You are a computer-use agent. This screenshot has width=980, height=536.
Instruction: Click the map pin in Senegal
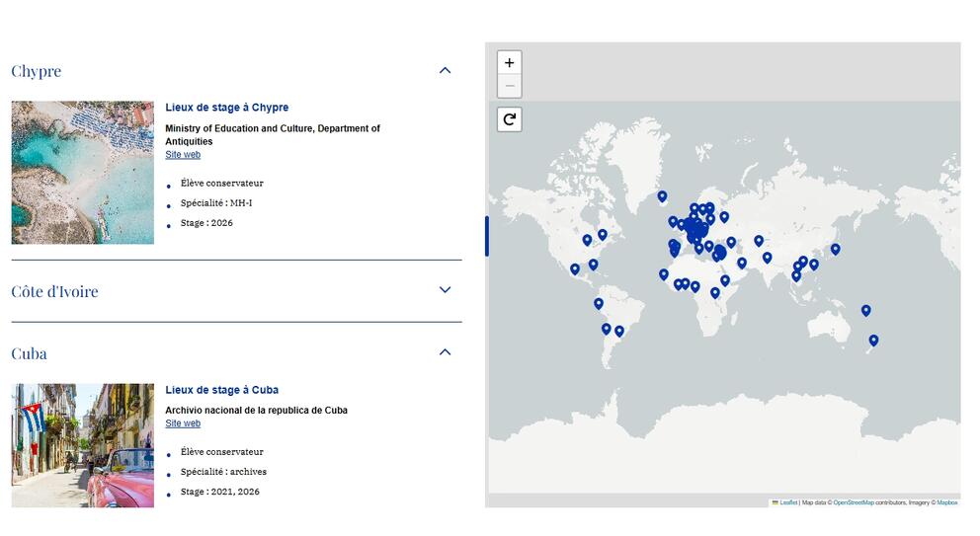[663, 274]
